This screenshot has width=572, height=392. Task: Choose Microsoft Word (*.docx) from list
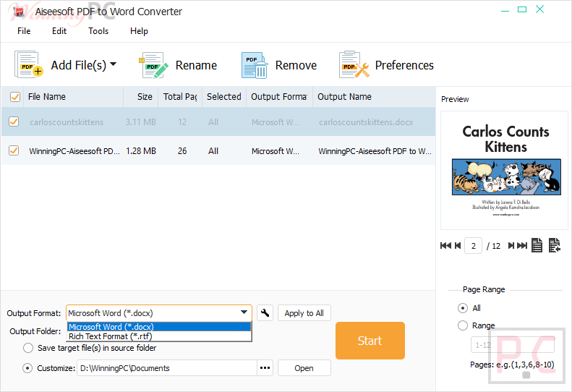(x=159, y=327)
